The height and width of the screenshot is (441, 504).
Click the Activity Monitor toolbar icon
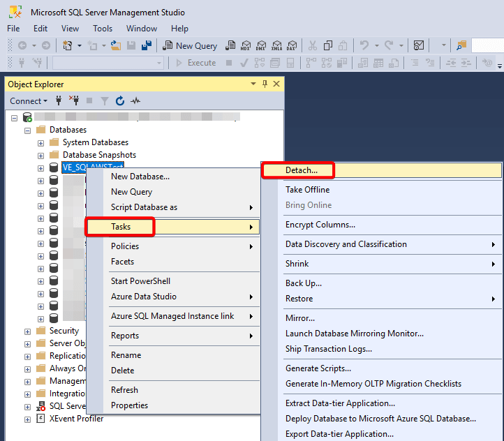pyautogui.click(x=419, y=45)
